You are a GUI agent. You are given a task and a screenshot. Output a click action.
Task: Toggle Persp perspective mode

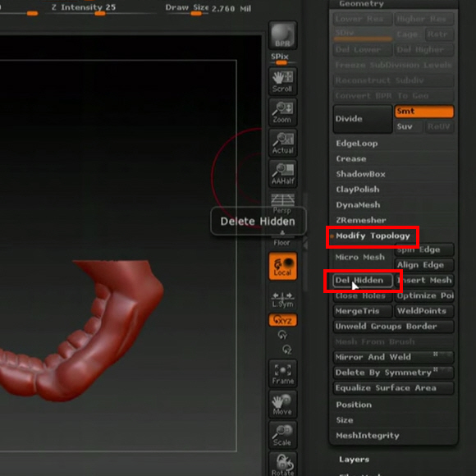282,203
